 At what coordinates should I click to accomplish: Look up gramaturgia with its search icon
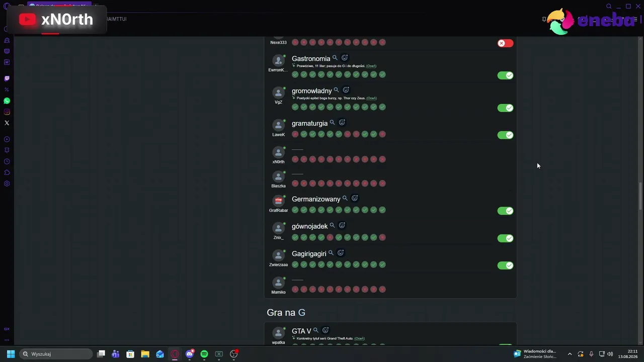332,123
